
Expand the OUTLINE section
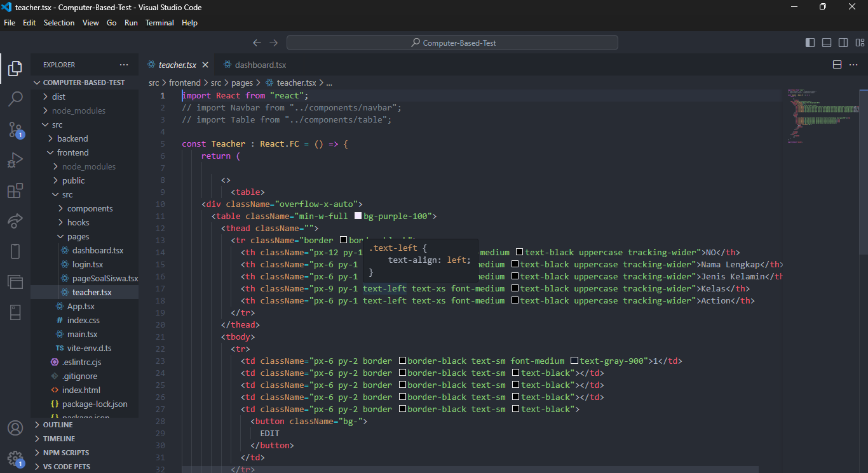tap(58, 425)
